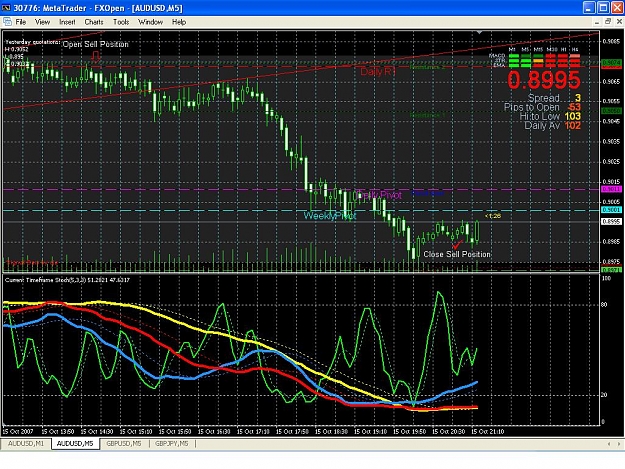
Task: Click the chart shift triangle on the chart's top edge
Action: 479,32
